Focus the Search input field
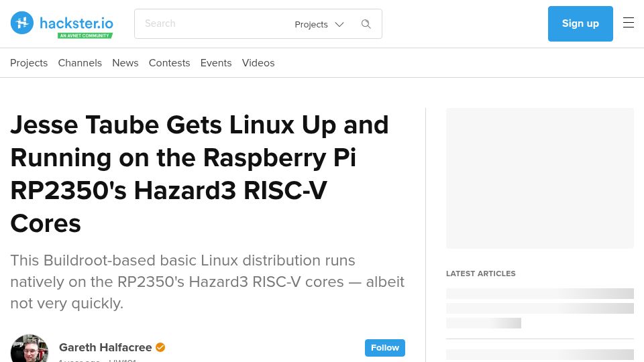 tap(213, 24)
